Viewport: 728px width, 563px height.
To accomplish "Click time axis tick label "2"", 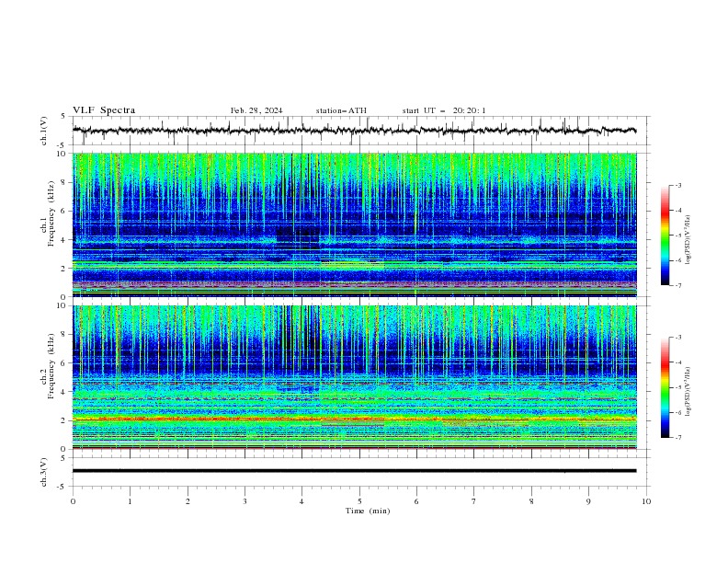I will [188, 501].
